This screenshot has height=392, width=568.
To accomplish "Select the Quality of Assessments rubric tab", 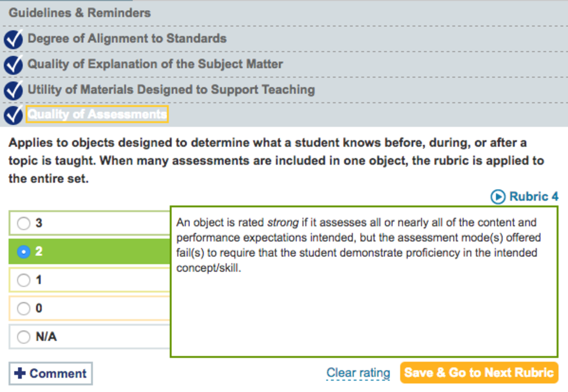I will [x=97, y=114].
